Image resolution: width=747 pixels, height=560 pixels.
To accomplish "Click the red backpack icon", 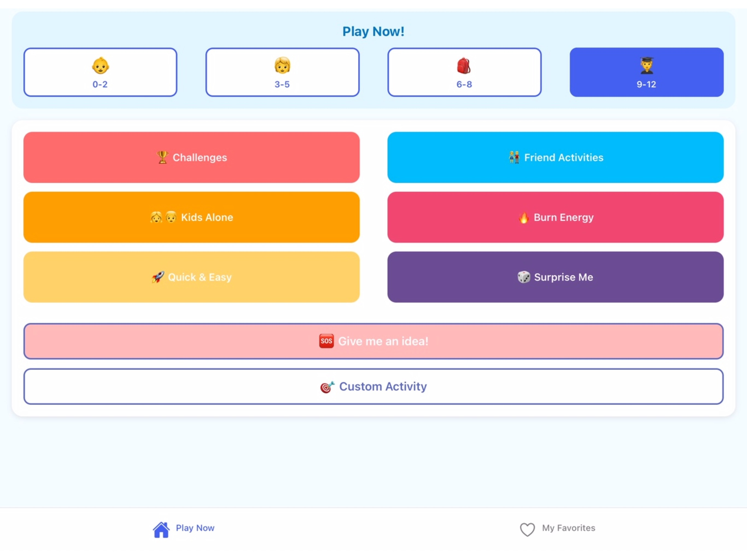I will (464, 66).
